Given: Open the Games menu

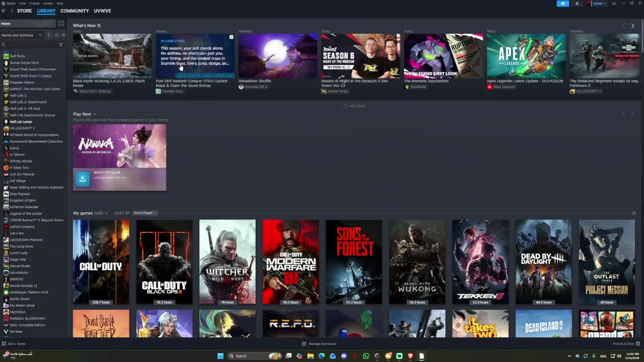Looking at the screenshot, I should click(x=48, y=4).
